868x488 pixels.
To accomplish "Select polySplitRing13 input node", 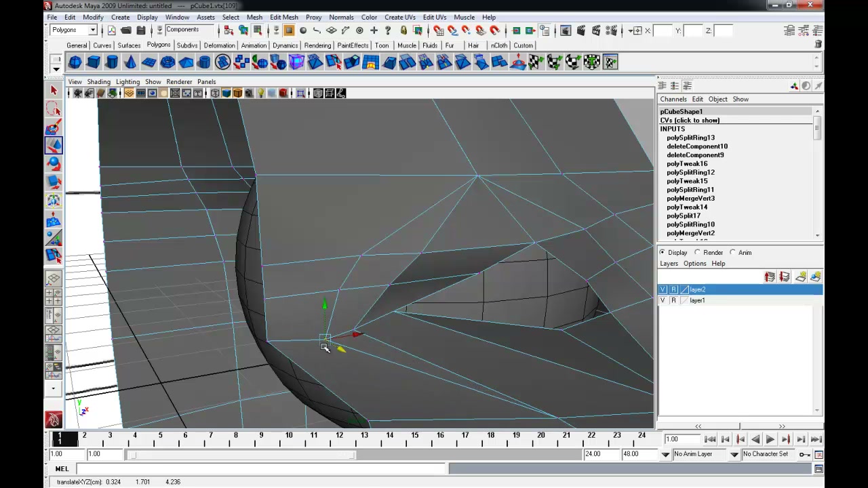I will click(x=690, y=138).
